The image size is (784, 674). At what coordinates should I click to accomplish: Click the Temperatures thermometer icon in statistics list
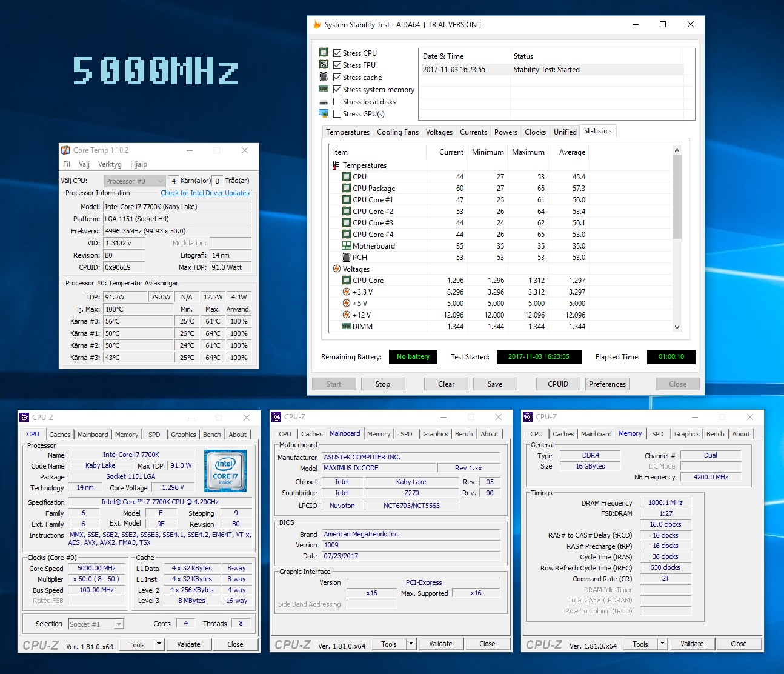[336, 165]
